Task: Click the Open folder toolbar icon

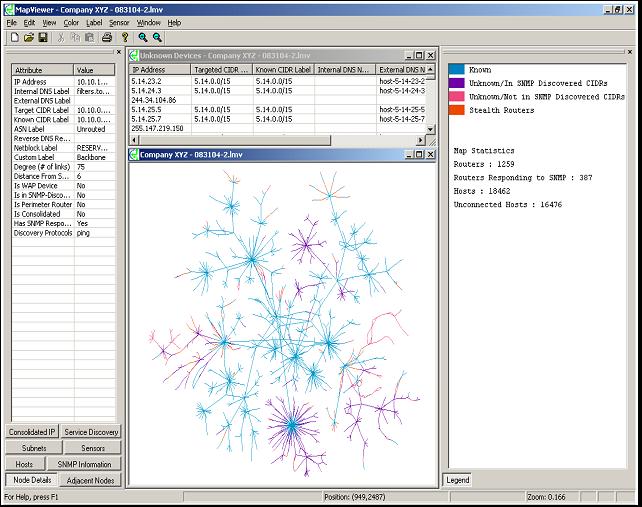Action: click(29, 37)
